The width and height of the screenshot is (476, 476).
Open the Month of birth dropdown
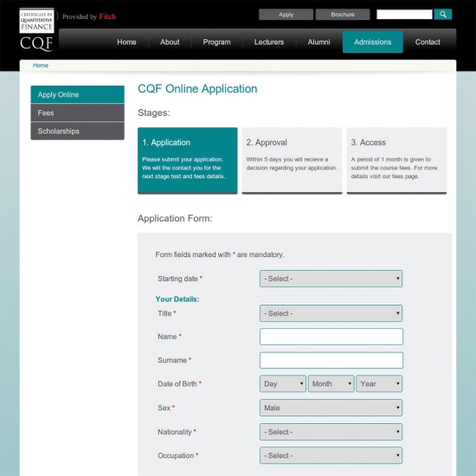[331, 383]
